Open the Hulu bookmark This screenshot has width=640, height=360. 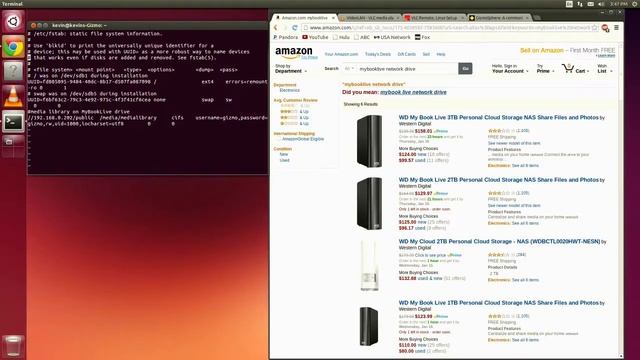coord(341,37)
